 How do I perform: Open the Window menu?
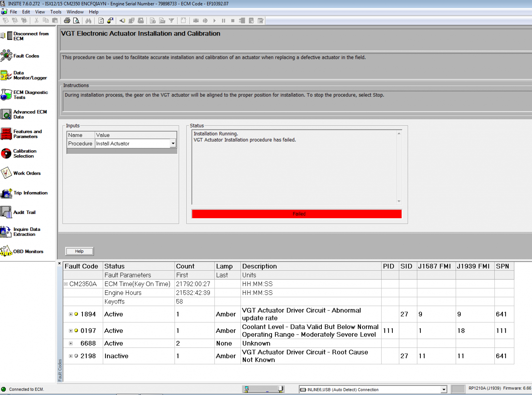(75, 12)
